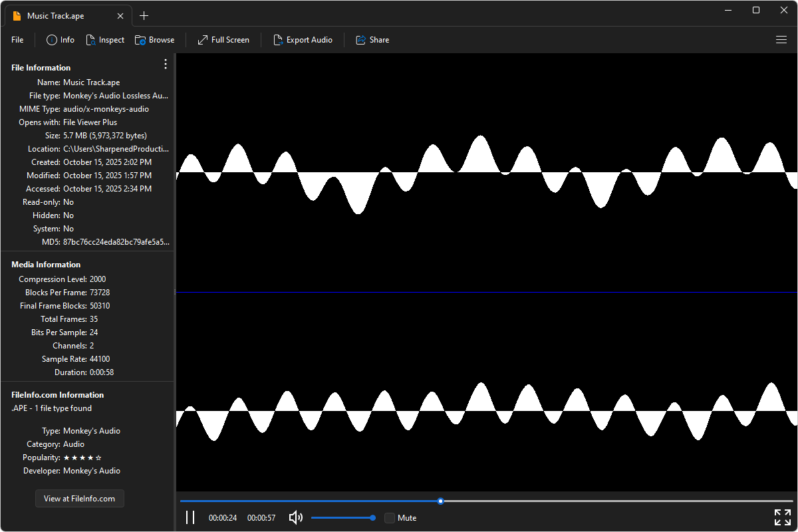Click the Export Audio icon

point(278,40)
